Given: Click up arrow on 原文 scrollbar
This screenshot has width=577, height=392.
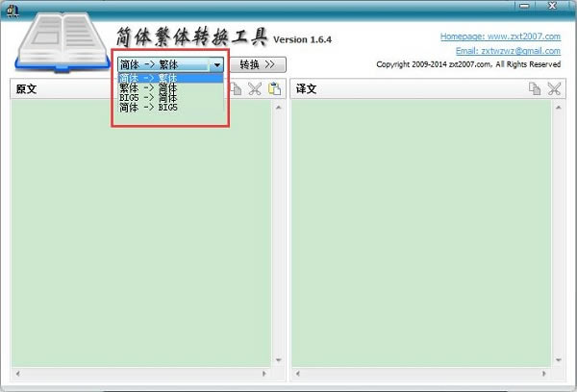Looking at the screenshot, I should (279, 107).
